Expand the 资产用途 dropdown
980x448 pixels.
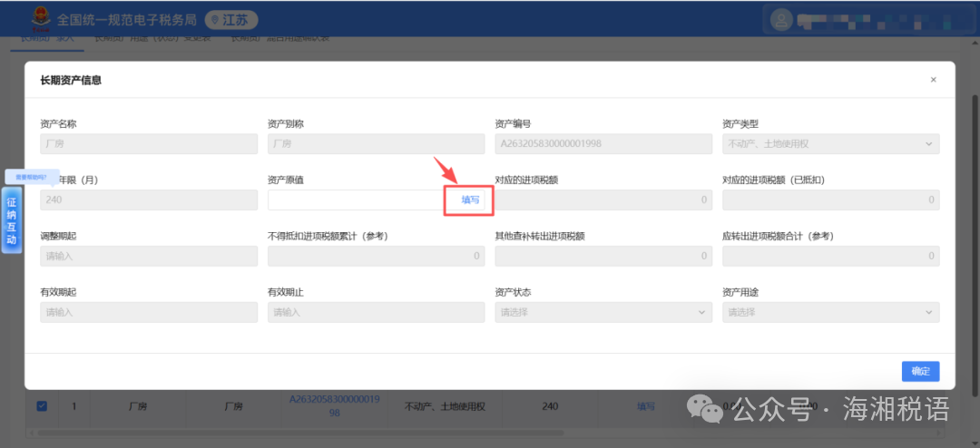click(830, 312)
